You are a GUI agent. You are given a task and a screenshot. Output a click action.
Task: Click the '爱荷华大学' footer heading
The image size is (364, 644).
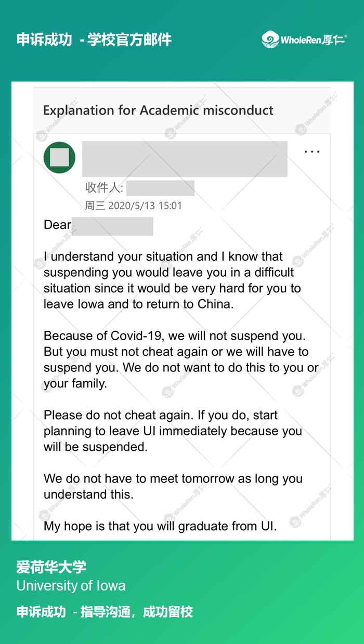pyautogui.click(x=51, y=567)
